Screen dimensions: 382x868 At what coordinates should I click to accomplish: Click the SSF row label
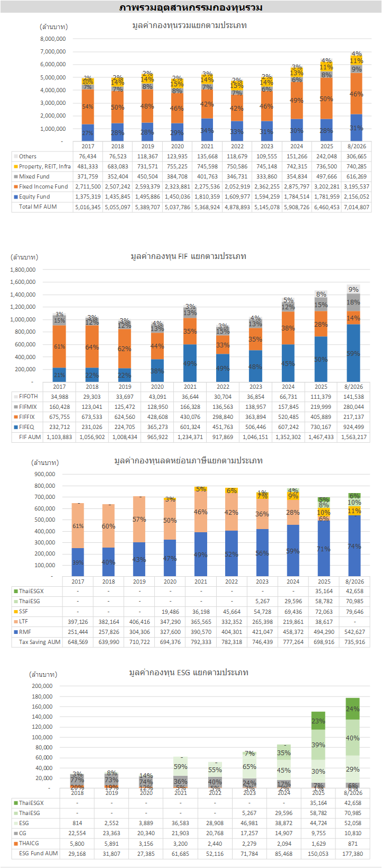pos(23,612)
